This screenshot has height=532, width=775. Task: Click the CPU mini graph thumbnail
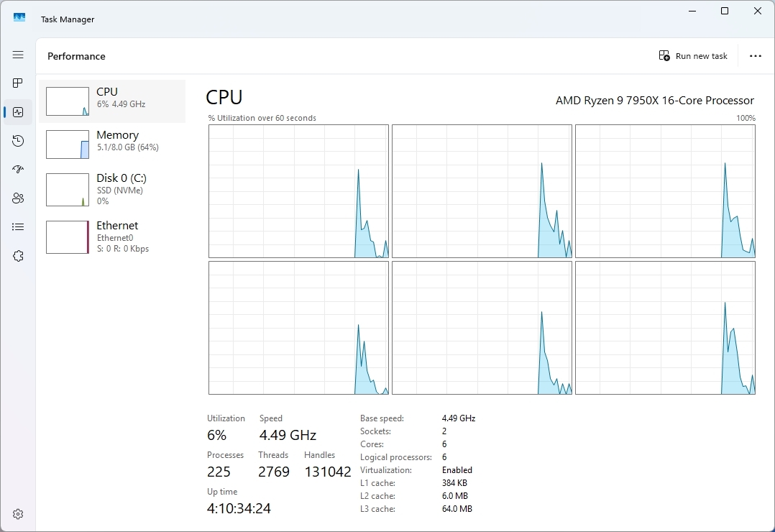[x=68, y=101]
